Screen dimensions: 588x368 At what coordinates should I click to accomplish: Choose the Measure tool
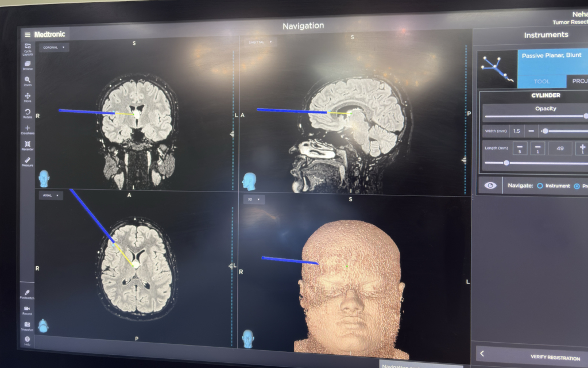(28, 161)
